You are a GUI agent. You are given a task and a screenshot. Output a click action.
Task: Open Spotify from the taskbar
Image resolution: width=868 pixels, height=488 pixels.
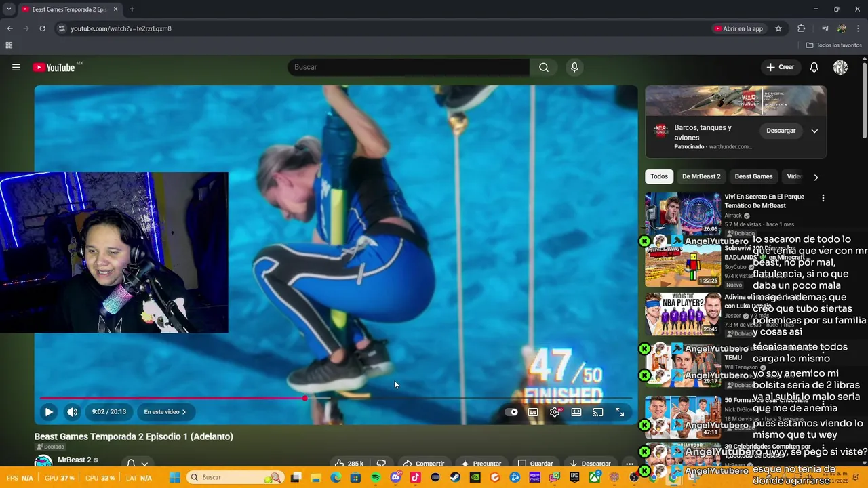pos(376,477)
